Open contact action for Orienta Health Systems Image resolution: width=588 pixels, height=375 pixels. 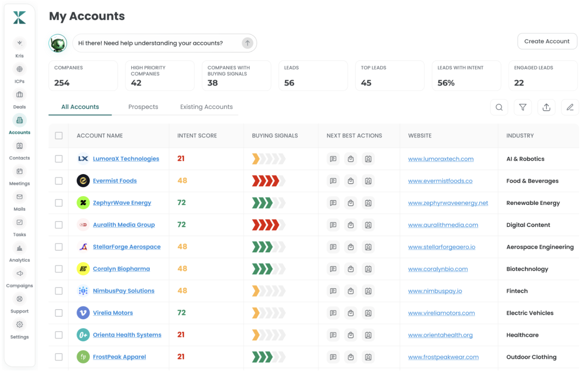pyautogui.click(x=368, y=335)
